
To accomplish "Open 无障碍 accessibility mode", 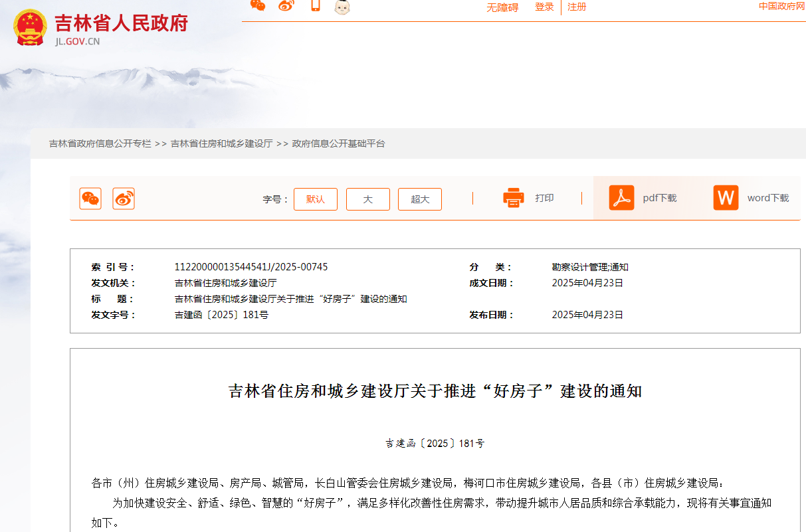I will [x=502, y=7].
